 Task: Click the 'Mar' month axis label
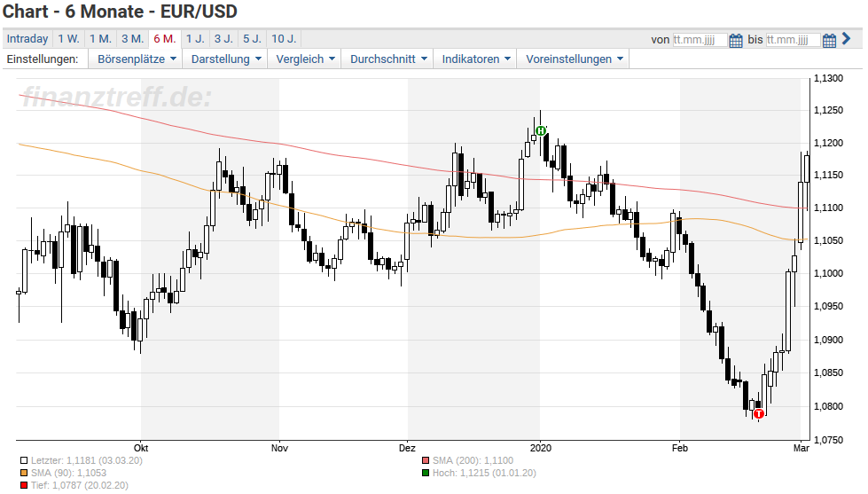[801, 448]
